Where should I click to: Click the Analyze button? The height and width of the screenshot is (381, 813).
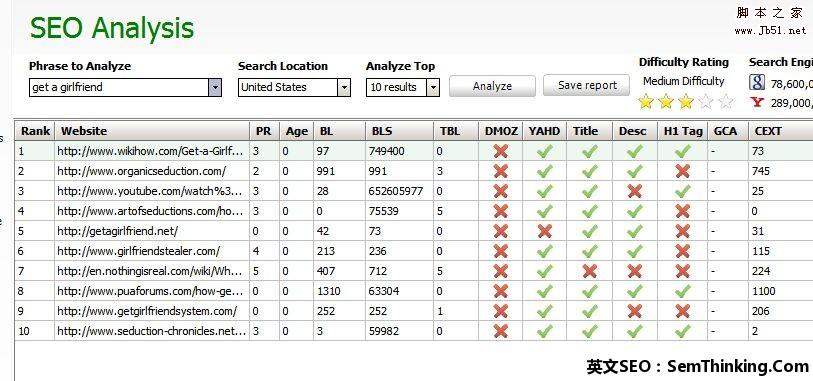(x=492, y=86)
